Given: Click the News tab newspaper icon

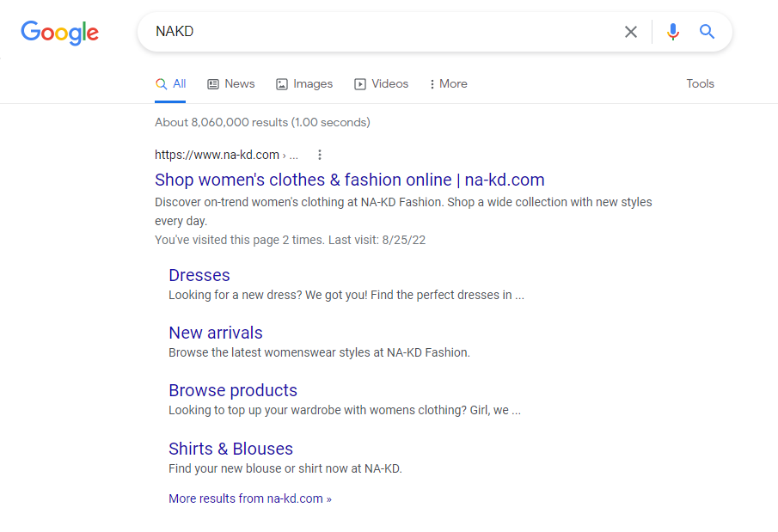Looking at the screenshot, I should click(213, 84).
